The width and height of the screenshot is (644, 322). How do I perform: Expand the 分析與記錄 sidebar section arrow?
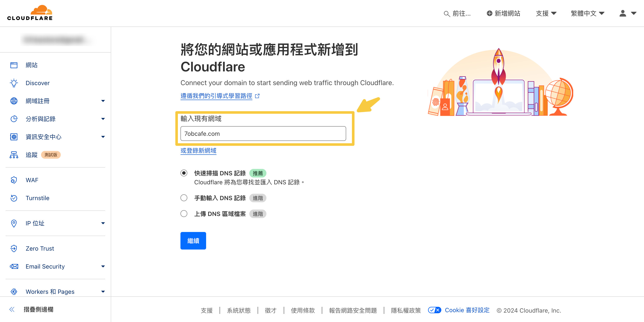point(103,119)
